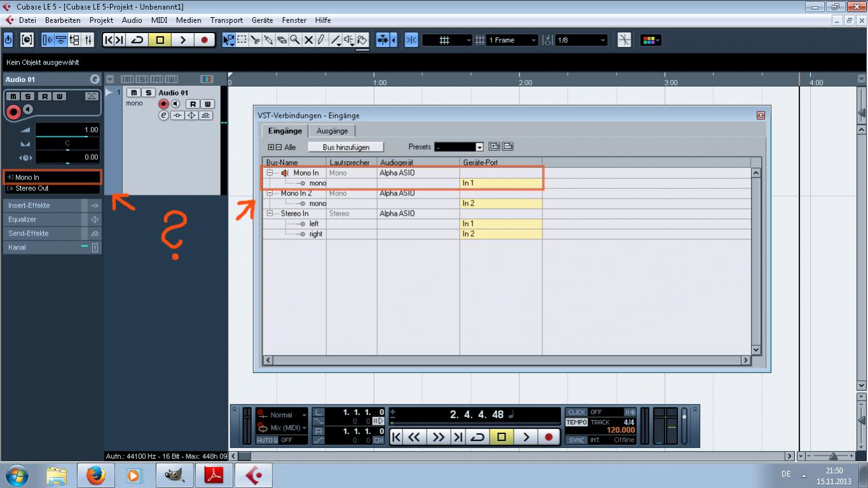The image size is (868, 488).
Task: Toggle Snap on/off button
Action: click(411, 40)
